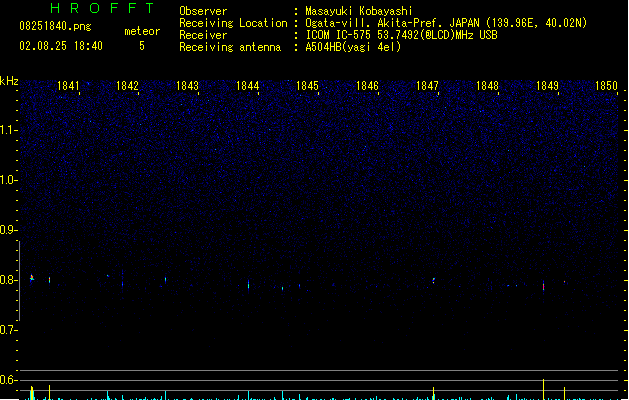Click the receiver ICOM IC-575 text

[401, 35]
